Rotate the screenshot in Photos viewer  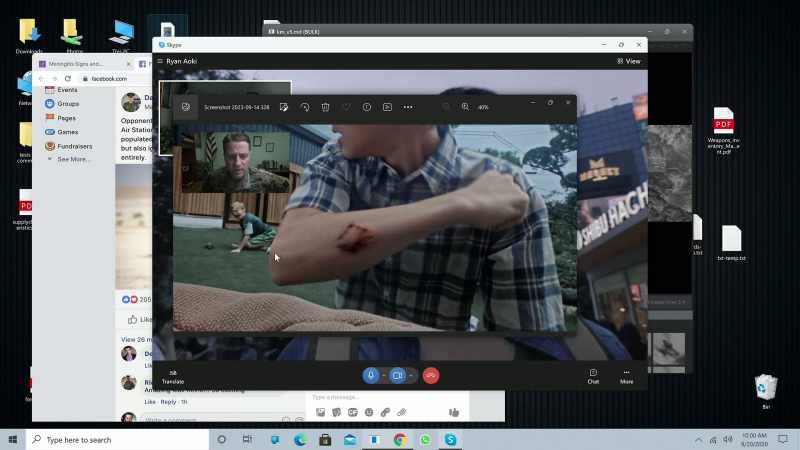point(305,107)
